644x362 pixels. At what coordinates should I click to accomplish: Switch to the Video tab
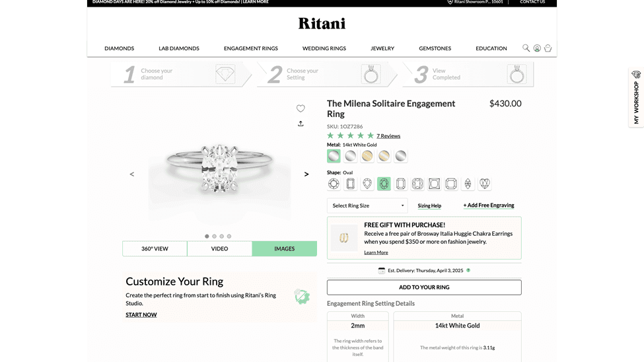[219, 249]
